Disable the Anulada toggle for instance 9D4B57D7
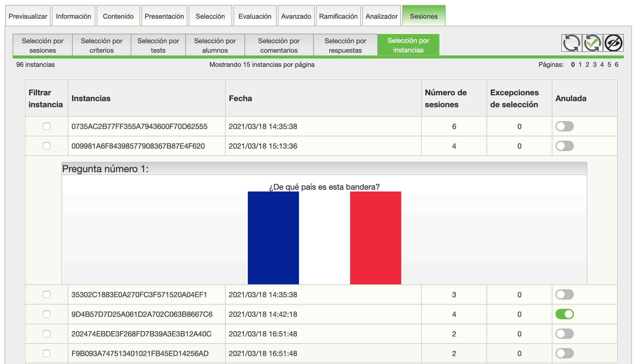The image size is (638, 364). pos(564,314)
